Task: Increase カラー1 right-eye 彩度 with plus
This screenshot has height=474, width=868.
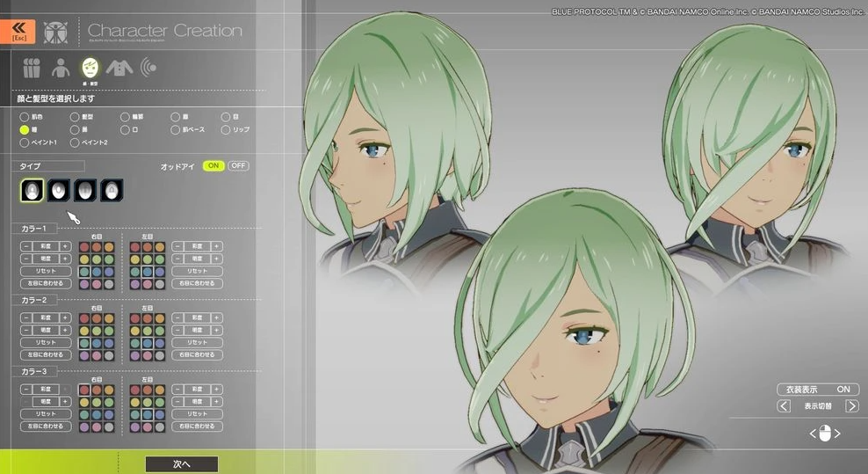Action: pos(65,246)
